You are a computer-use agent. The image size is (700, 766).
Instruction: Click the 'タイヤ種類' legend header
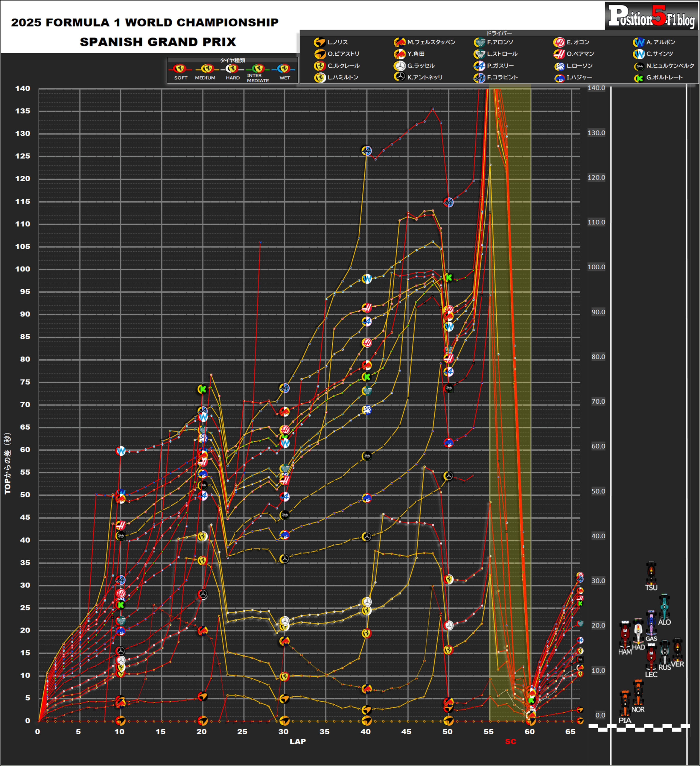tap(232, 60)
